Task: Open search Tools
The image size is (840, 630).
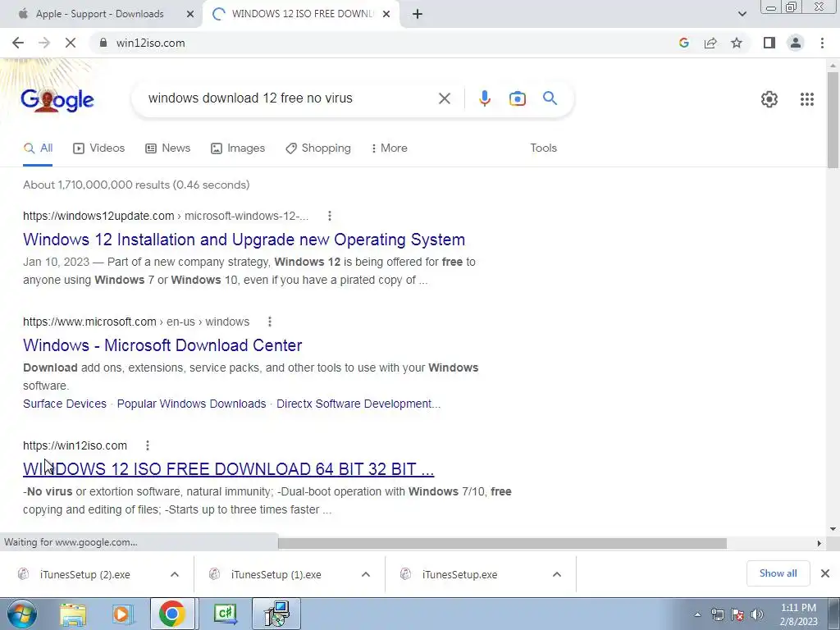Action: 543,148
